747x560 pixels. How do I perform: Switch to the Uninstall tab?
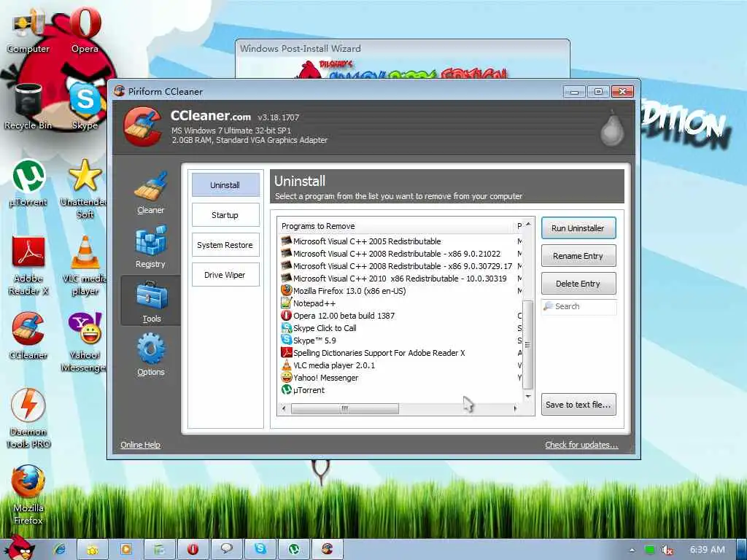pos(225,184)
